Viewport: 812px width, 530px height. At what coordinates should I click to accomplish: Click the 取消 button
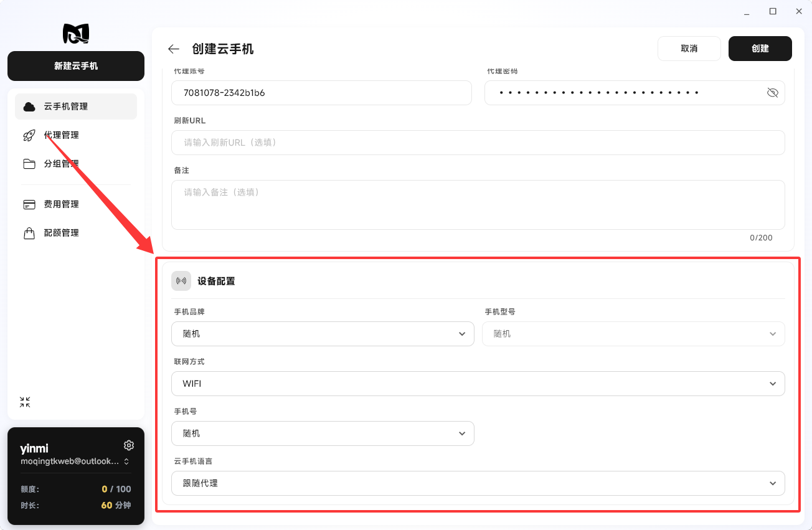coord(689,49)
